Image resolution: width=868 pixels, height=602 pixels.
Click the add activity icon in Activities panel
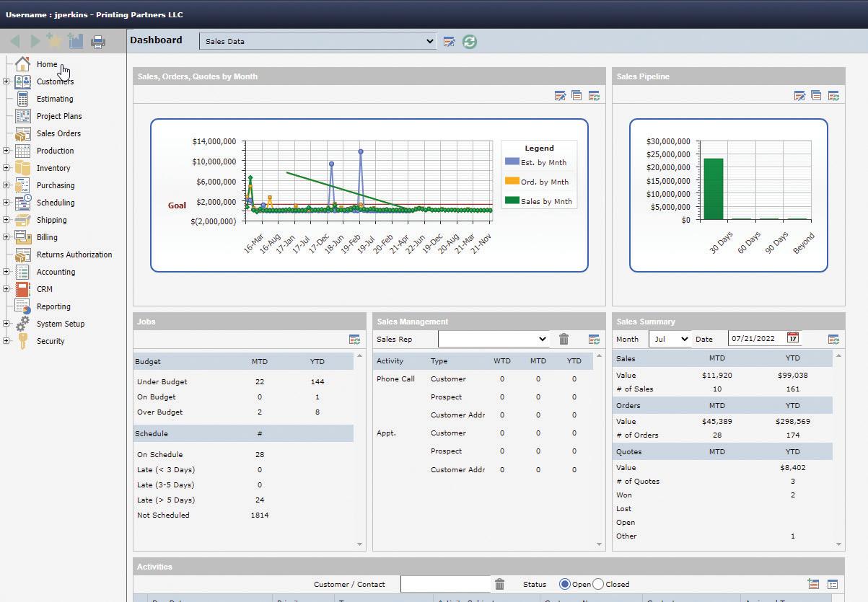tap(813, 584)
